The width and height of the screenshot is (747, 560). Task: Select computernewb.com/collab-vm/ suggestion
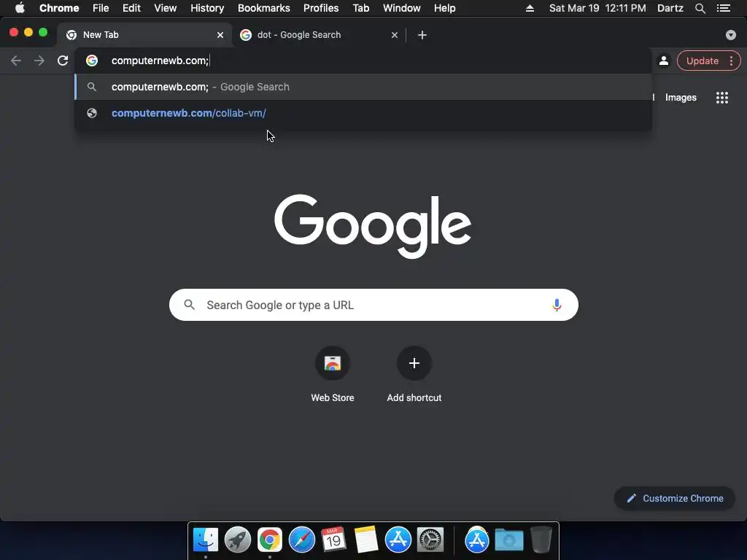tap(363, 113)
